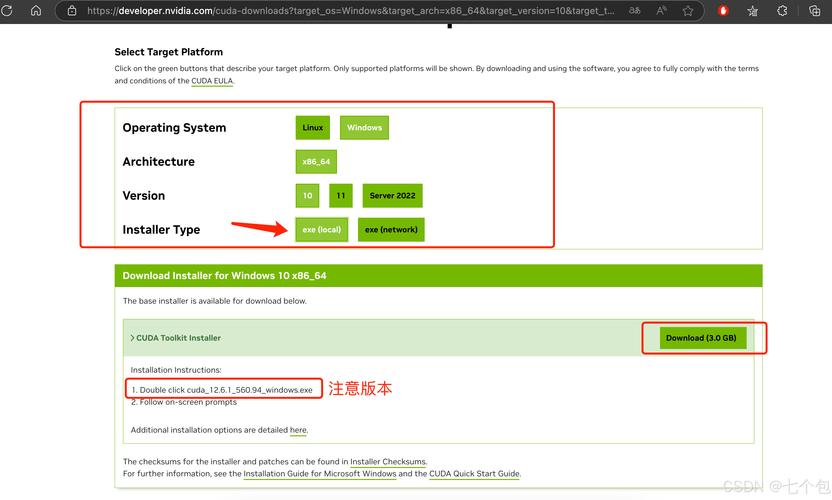Viewport: 832px width, 500px height.
Task: Select Linux as operating system
Action: [x=313, y=127]
